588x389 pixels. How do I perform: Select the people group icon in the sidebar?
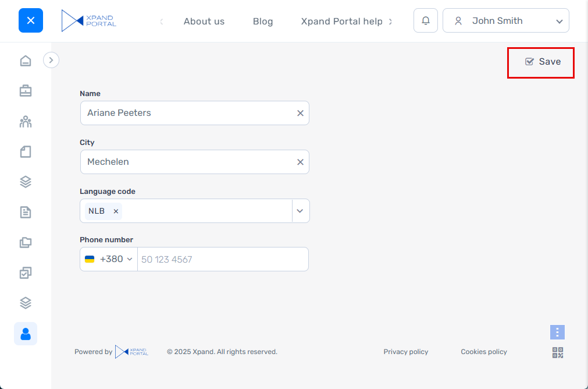[x=26, y=122]
